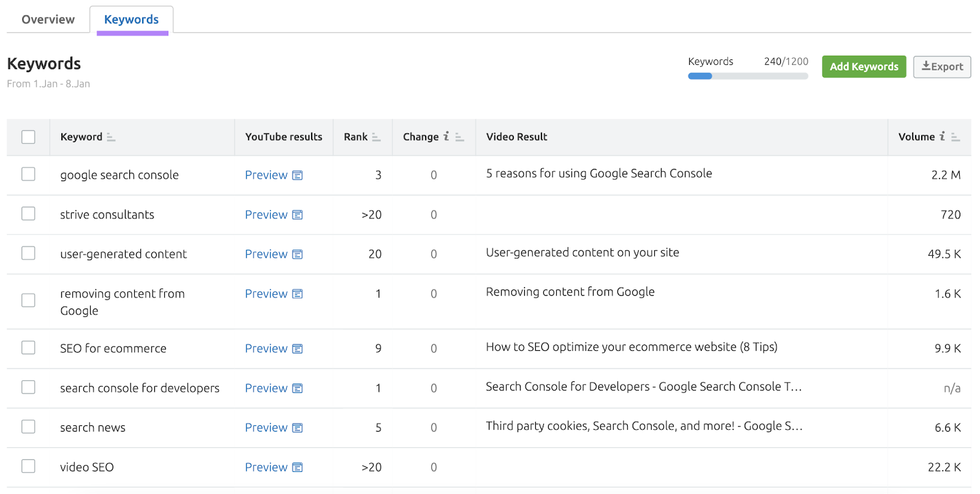The image size is (980, 494).
Task: Click video result '5 reasons for using Google Search Console'
Action: pyautogui.click(x=599, y=174)
